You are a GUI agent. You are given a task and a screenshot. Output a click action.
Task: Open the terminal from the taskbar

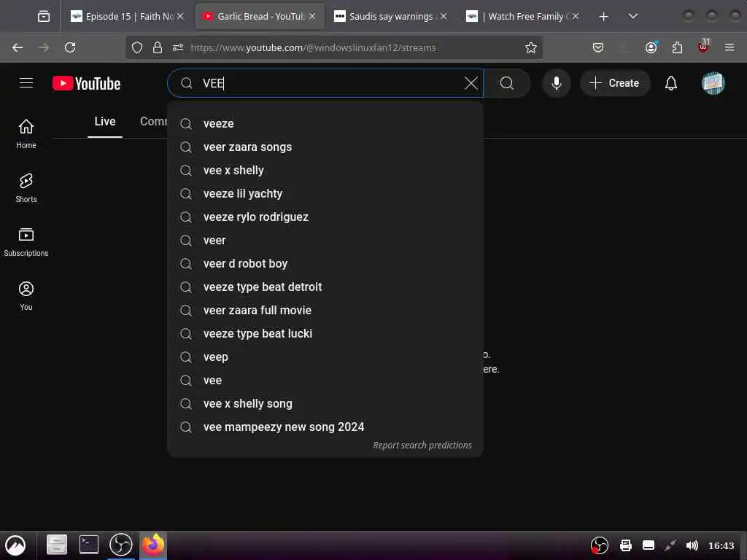coord(88,545)
